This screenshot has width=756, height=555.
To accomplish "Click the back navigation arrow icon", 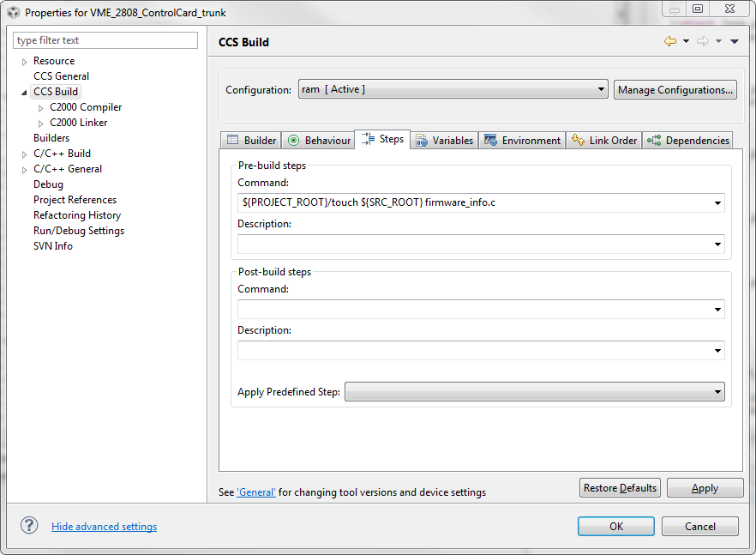I will (670, 41).
